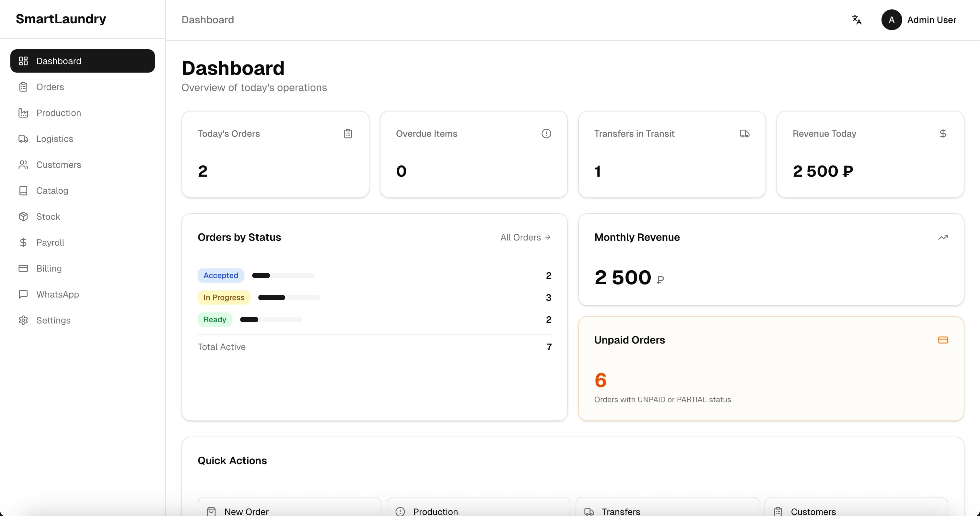Open Logistics from the sidebar
The image size is (980, 516).
click(x=55, y=138)
